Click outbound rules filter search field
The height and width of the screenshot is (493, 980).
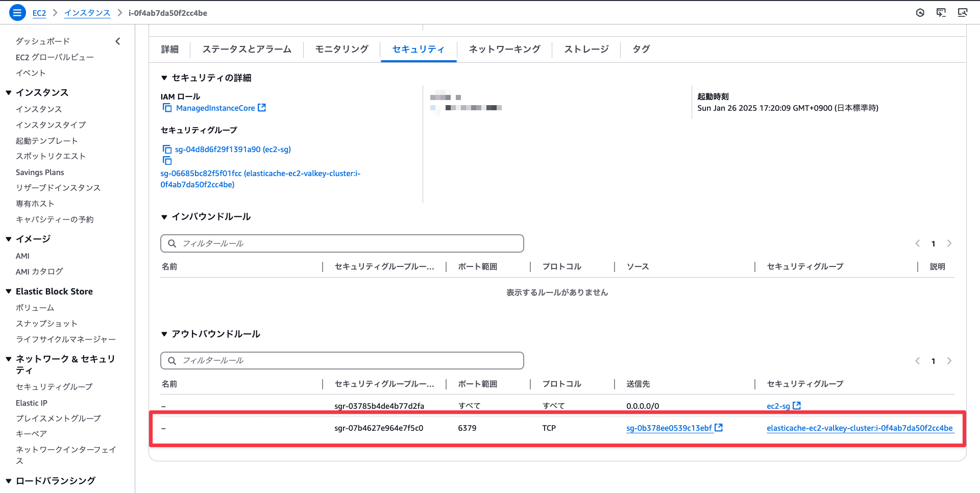[342, 360]
